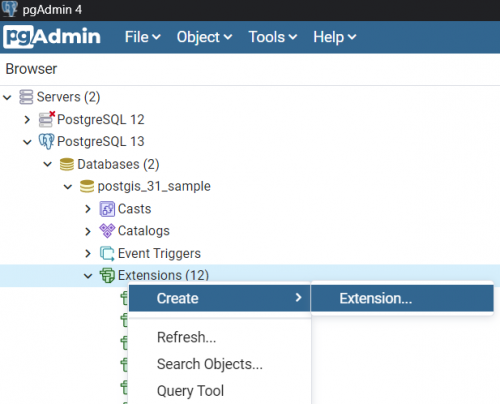The image size is (500, 404).
Task: Select the Event Triggers tree label
Action: [x=159, y=254]
